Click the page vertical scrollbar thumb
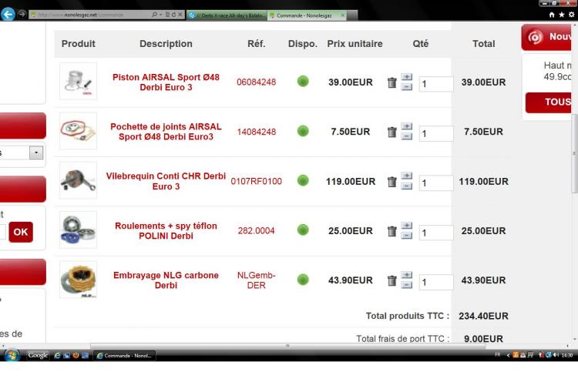The image size is (578, 392). coord(574,153)
